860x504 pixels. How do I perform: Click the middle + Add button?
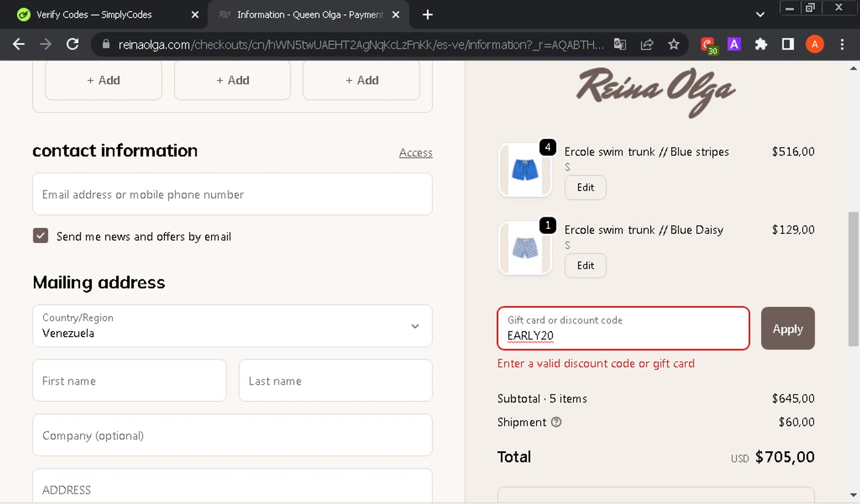tap(232, 80)
